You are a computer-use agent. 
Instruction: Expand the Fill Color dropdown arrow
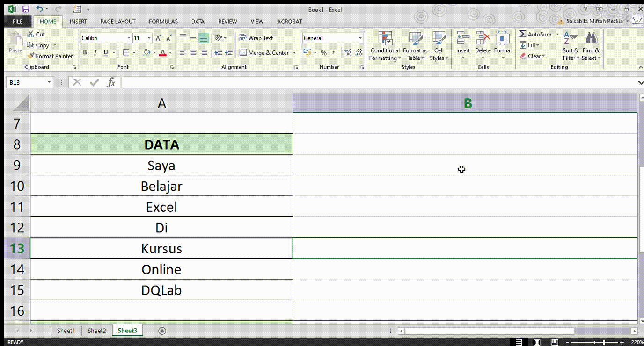[154, 52]
